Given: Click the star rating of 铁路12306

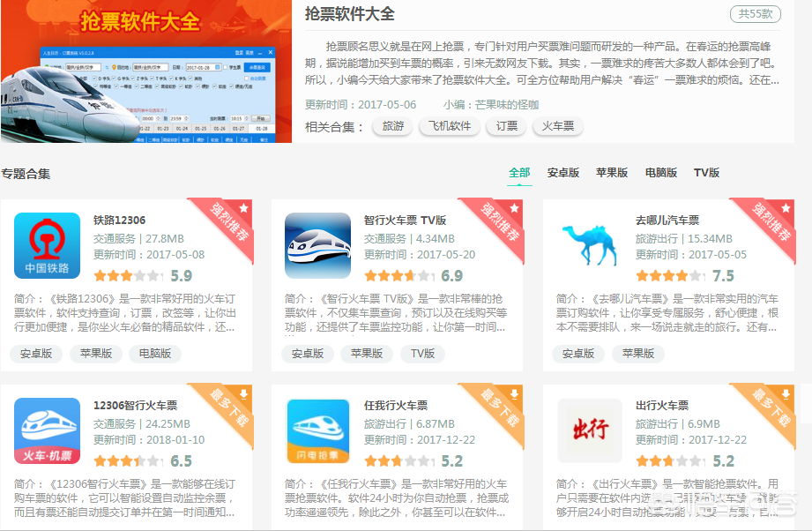Looking at the screenshot, I should (x=128, y=275).
